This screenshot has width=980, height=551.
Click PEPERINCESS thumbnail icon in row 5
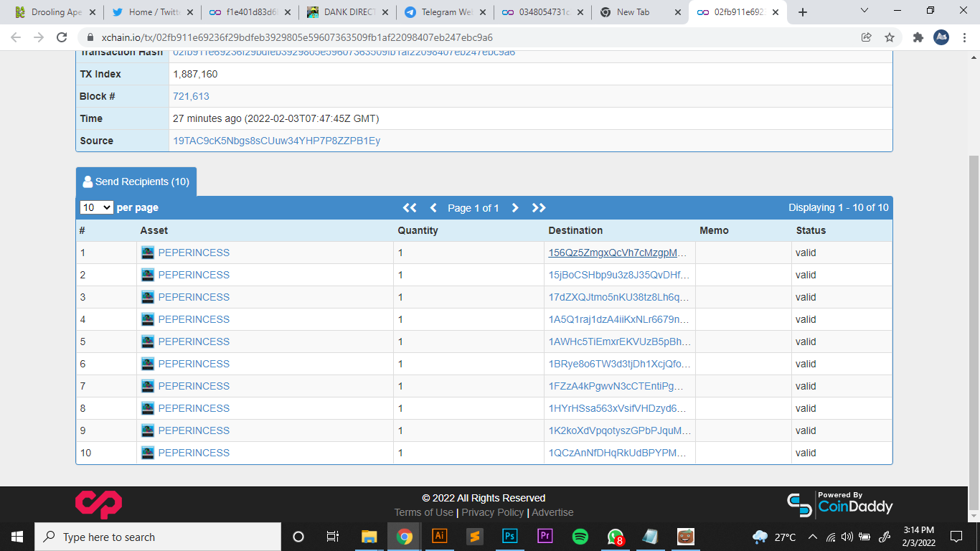tap(148, 342)
